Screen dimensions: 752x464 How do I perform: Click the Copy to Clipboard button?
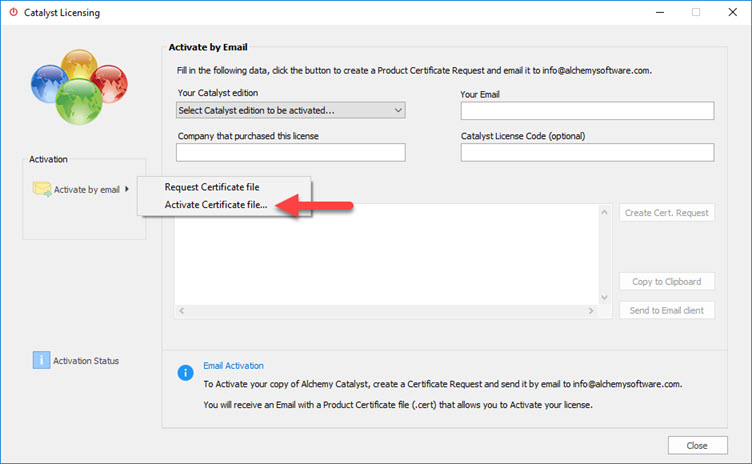tap(666, 282)
